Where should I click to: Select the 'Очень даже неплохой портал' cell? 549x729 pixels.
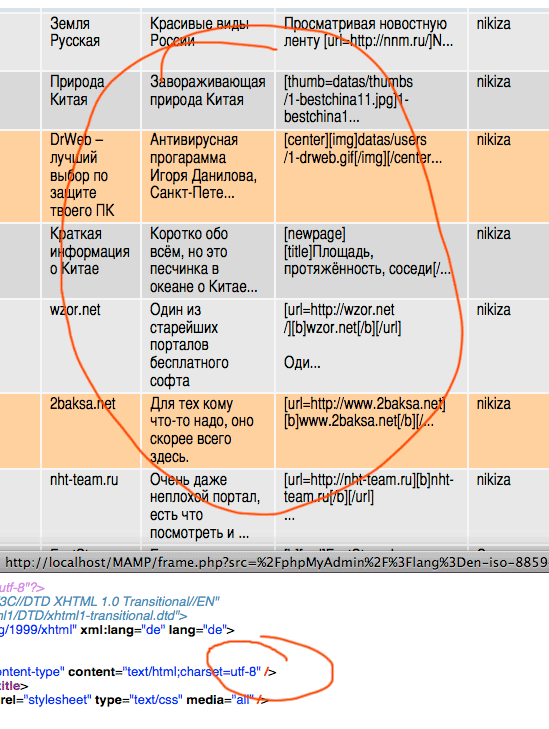pyautogui.click(x=208, y=506)
